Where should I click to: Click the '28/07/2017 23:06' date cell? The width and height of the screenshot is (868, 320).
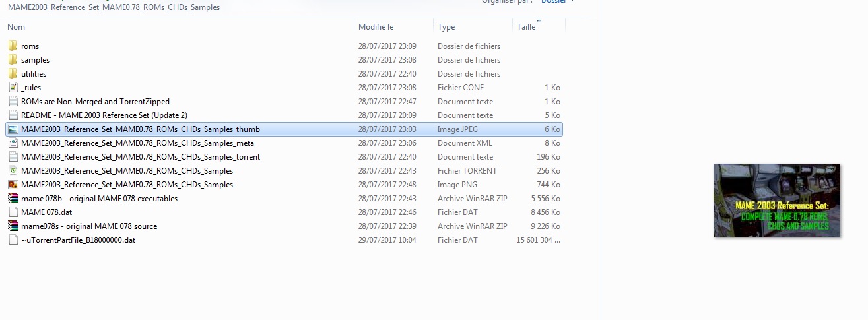point(387,143)
